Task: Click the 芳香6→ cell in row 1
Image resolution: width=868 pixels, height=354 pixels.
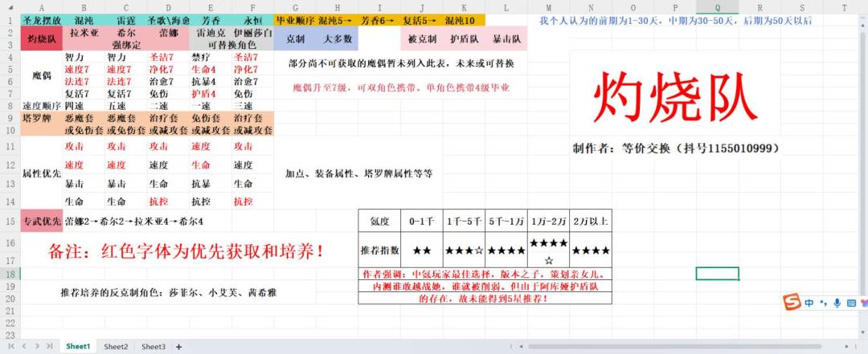Action: (x=379, y=20)
